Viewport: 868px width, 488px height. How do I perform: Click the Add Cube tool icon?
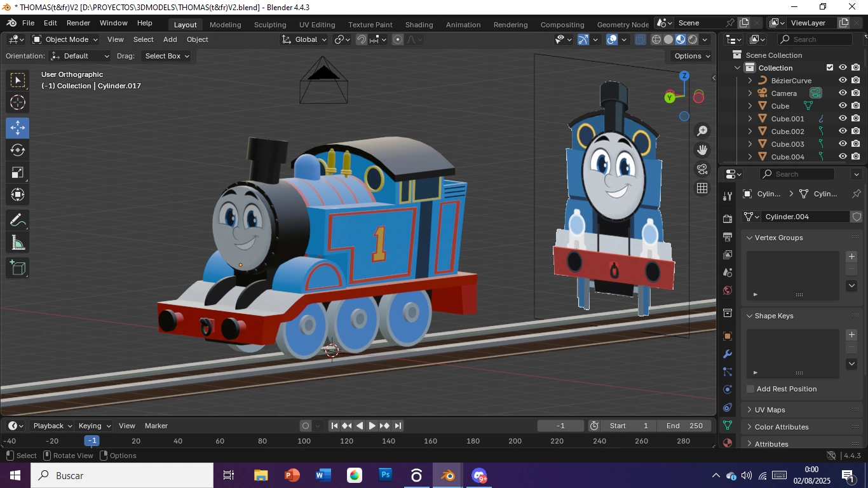[18, 268]
